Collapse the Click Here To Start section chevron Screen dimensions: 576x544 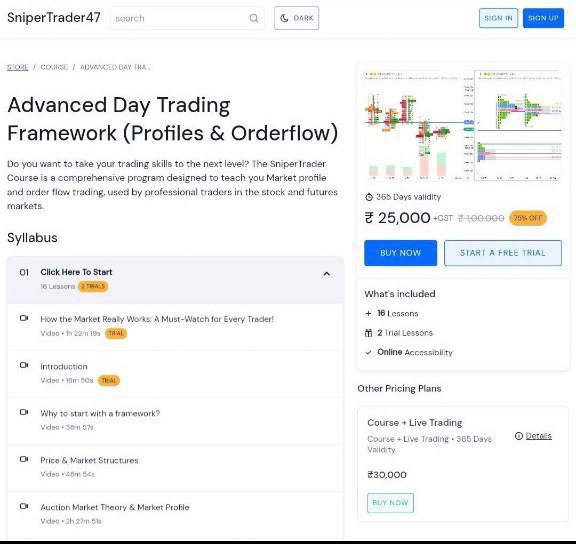[327, 274]
